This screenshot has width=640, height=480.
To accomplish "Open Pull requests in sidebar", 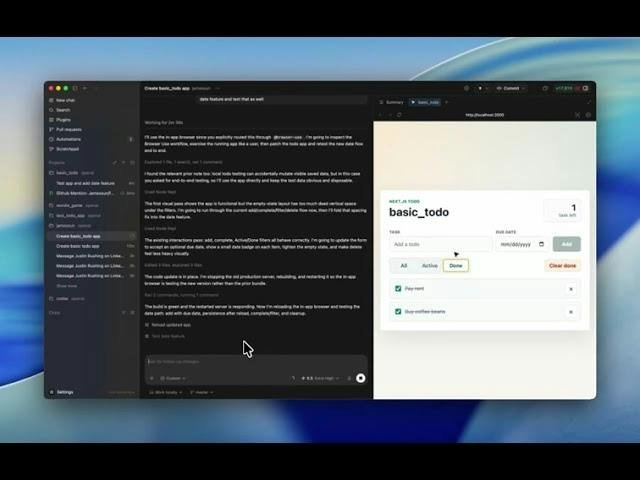I will [x=69, y=129].
